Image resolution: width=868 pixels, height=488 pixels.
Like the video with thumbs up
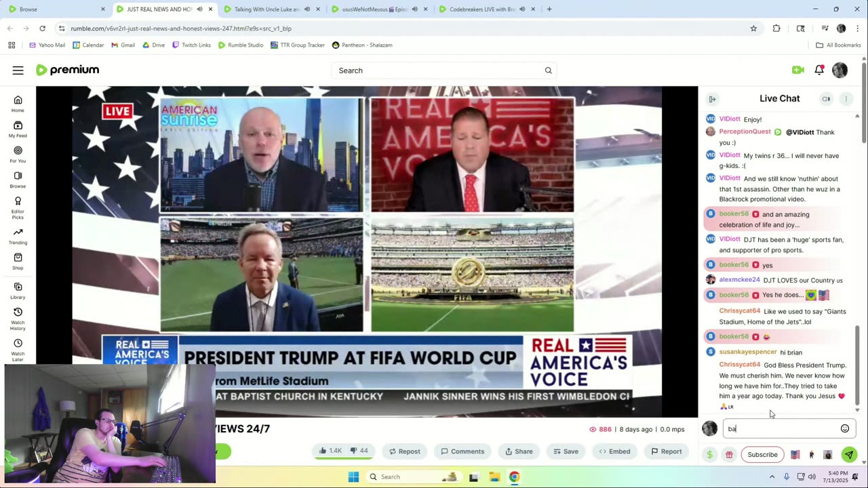pos(330,451)
